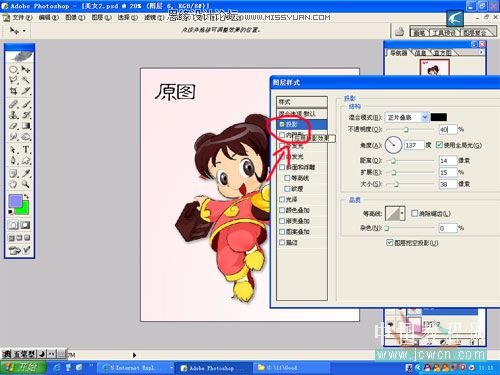Viewport: 500px width, 375px height.
Task: Enable the 内阴影 (Inner Shadow) checkbox
Action: pos(282,135)
